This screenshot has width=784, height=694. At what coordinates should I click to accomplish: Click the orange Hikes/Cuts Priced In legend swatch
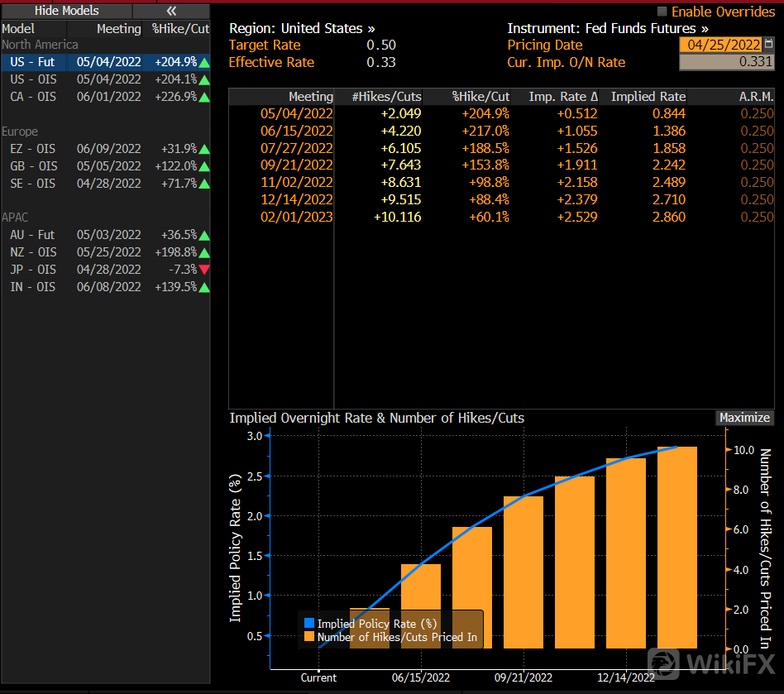point(309,637)
